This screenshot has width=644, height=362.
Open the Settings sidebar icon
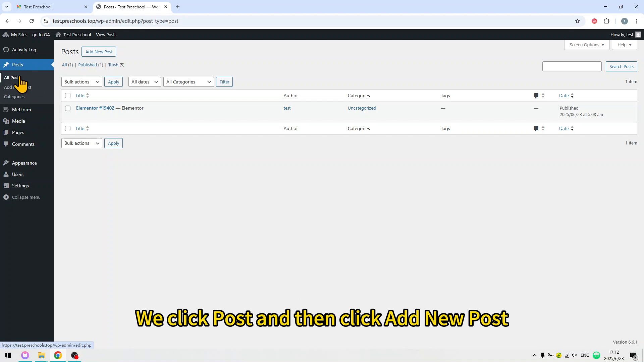point(6,186)
